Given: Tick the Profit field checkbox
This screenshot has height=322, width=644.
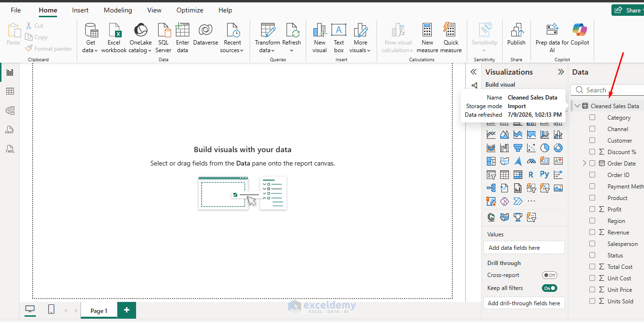Looking at the screenshot, I should click(x=592, y=209).
